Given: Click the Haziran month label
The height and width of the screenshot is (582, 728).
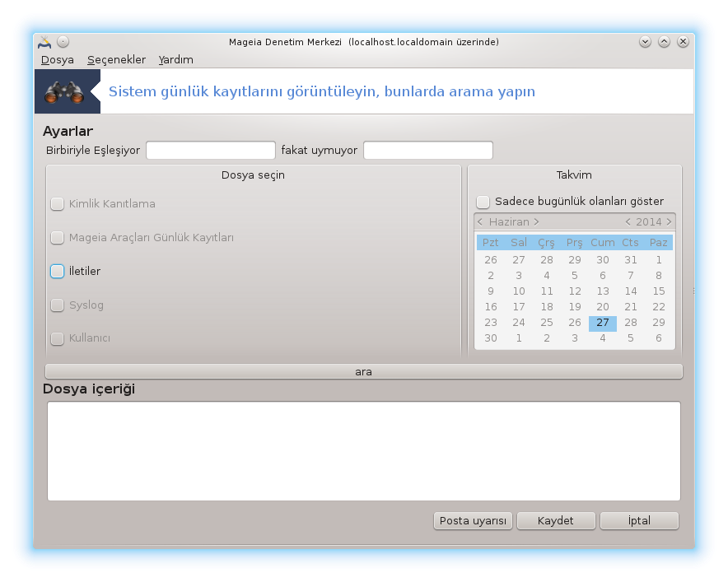Looking at the screenshot, I should pyautogui.click(x=509, y=221).
